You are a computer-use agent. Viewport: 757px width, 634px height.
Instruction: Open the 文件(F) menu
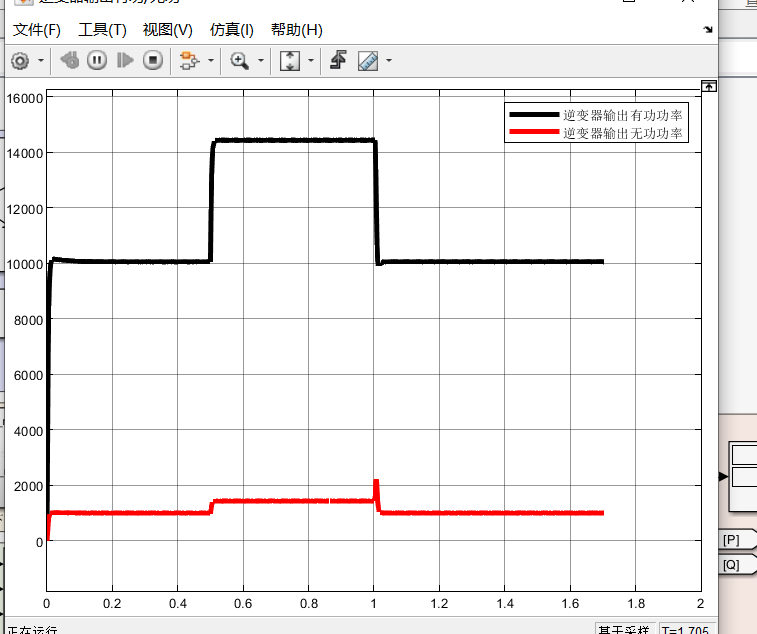point(37,30)
